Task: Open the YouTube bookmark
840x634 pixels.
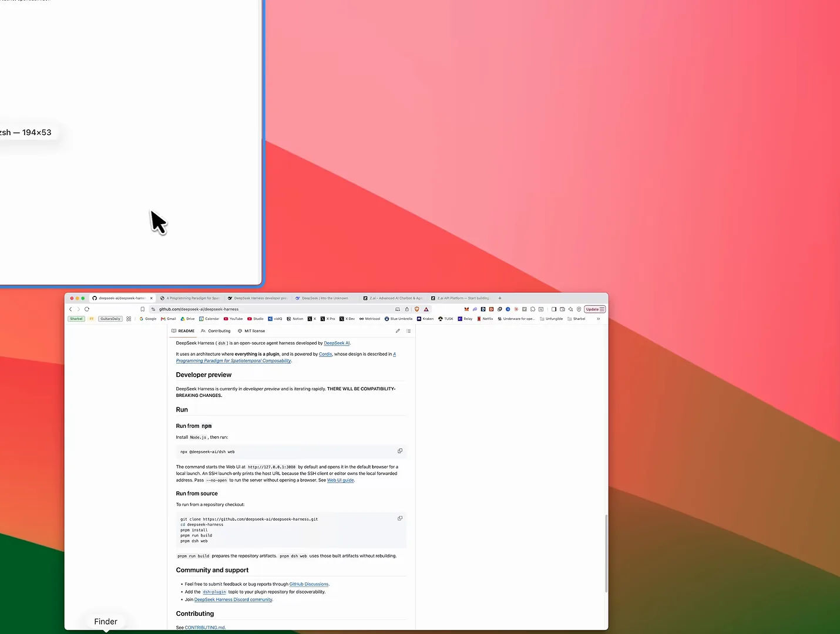Action: click(233, 319)
